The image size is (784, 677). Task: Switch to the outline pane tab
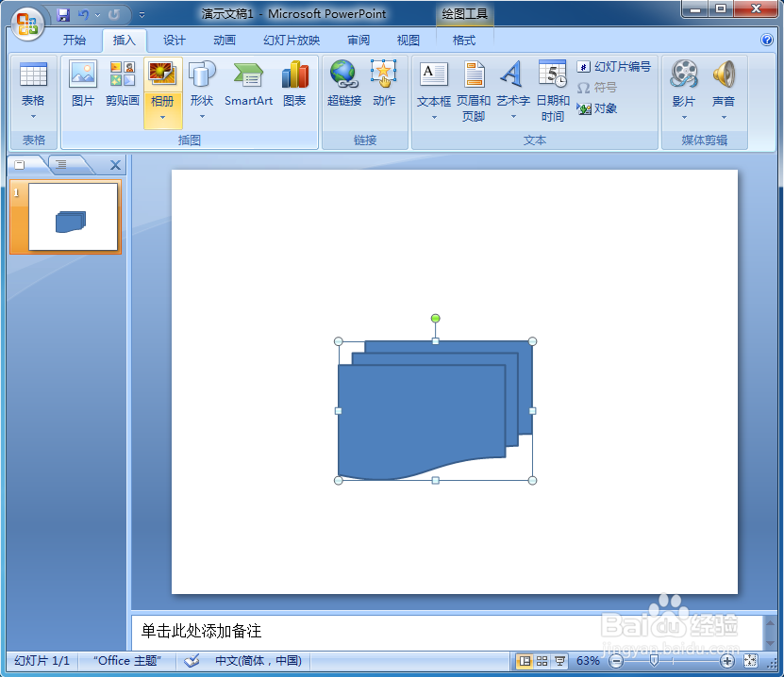pyautogui.click(x=61, y=165)
